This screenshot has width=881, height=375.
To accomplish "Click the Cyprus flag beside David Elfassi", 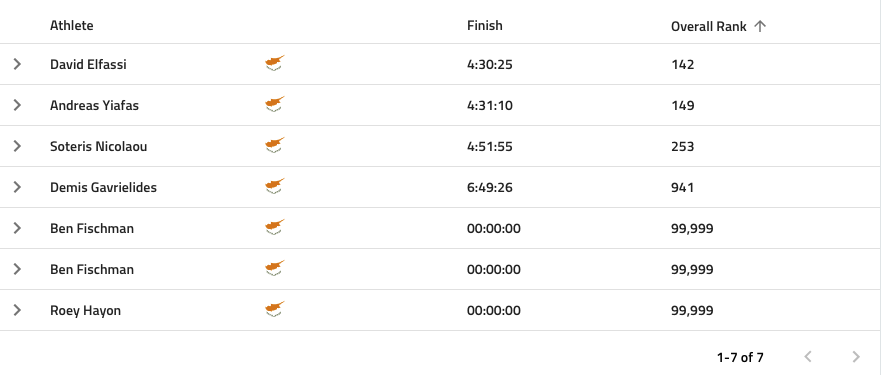I will 275,64.
